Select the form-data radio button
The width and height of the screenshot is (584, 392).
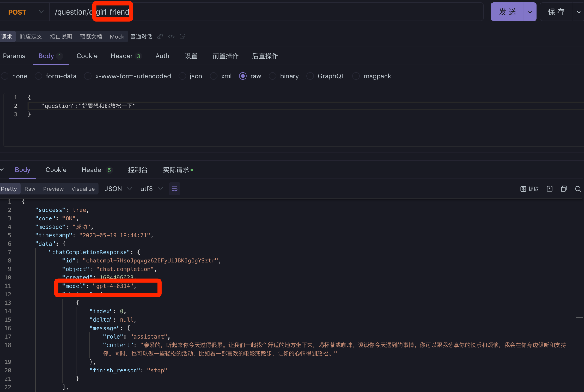(x=38, y=76)
